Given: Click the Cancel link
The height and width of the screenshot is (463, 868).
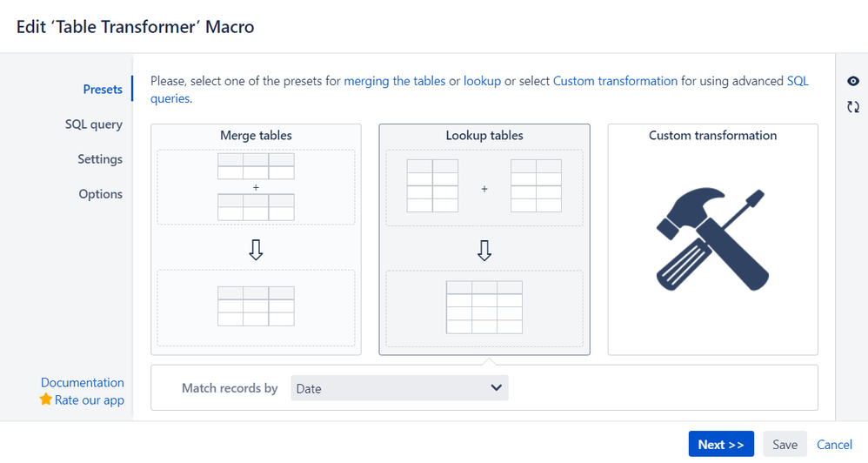Looking at the screenshot, I should (834, 445).
